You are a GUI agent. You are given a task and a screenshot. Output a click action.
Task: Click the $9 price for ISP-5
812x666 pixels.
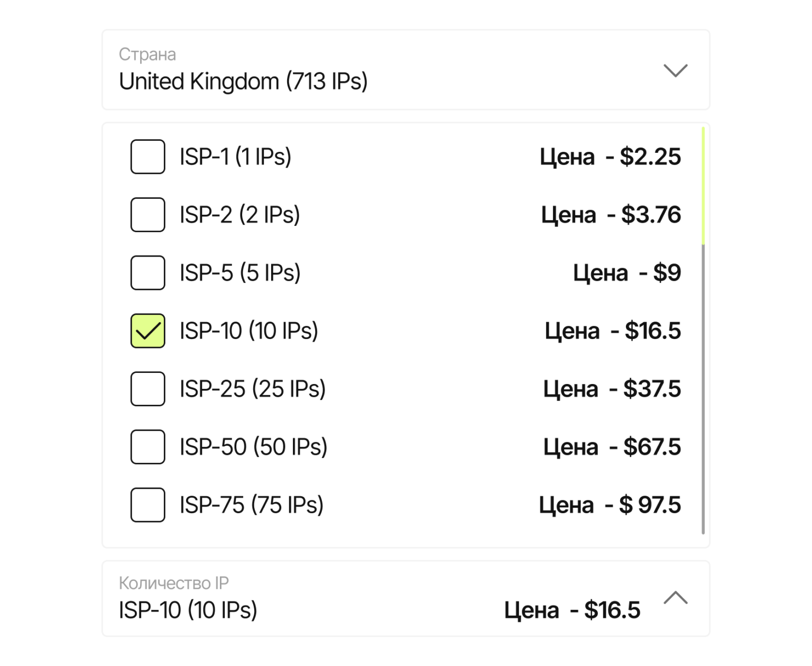[667, 273]
